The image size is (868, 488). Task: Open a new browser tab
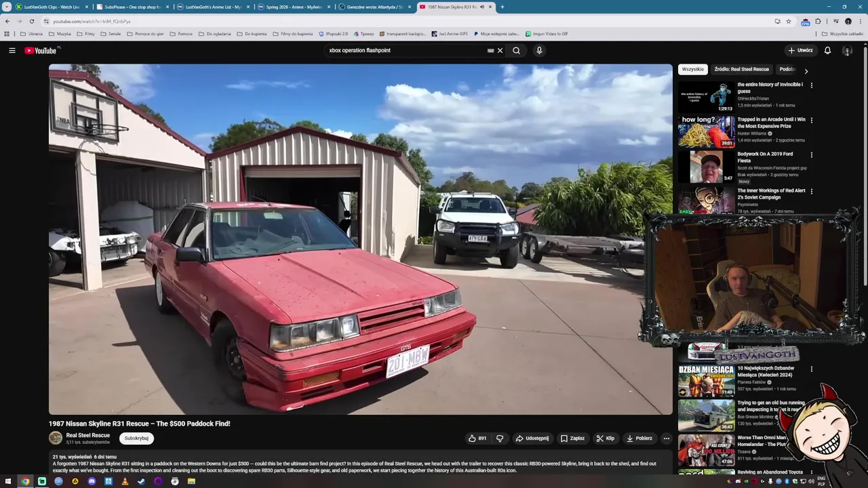tap(502, 7)
